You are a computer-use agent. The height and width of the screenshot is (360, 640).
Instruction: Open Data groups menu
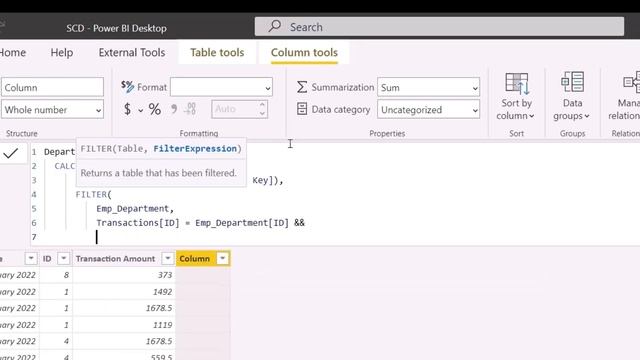click(x=572, y=96)
